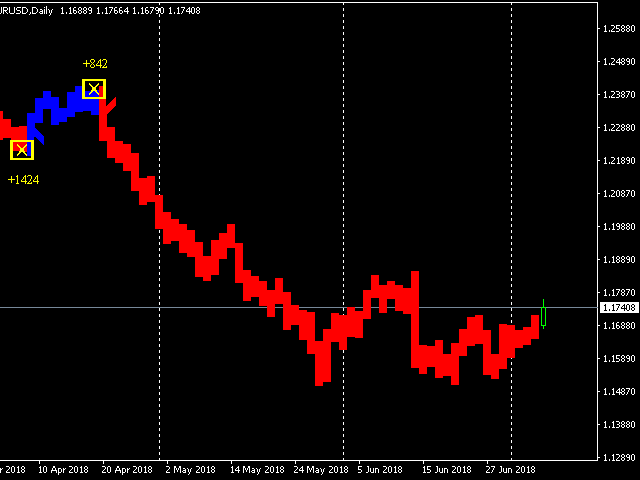Image resolution: width=640 pixels, height=480 pixels.
Task: Click the 5 Jun 2018 date label
Action: point(380,470)
